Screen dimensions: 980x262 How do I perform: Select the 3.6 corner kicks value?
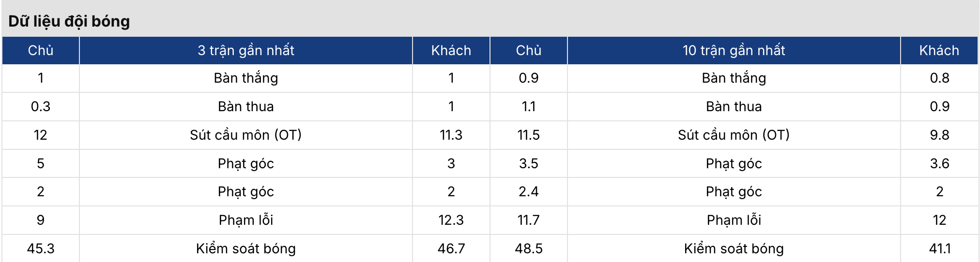coord(939,163)
